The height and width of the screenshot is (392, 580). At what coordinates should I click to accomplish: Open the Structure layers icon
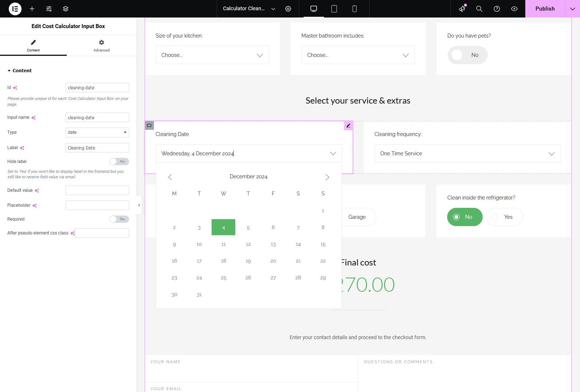pos(66,9)
